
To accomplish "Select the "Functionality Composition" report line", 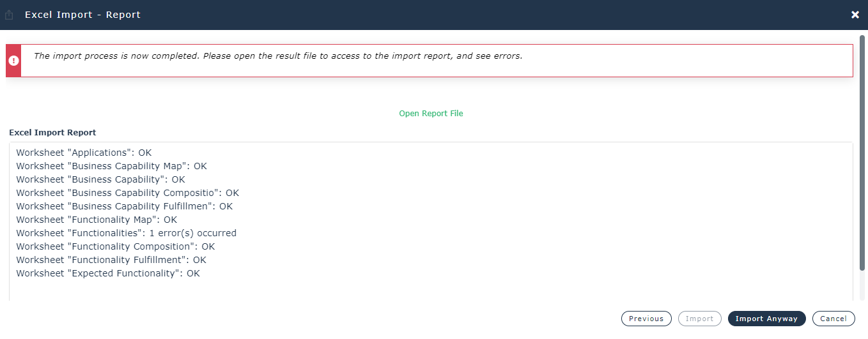I will click(x=115, y=246).
